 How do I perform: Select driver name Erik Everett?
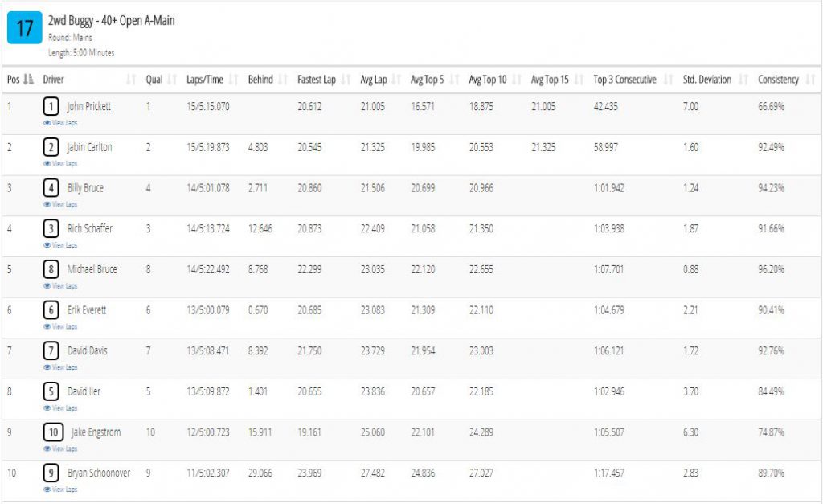[87, 310]
